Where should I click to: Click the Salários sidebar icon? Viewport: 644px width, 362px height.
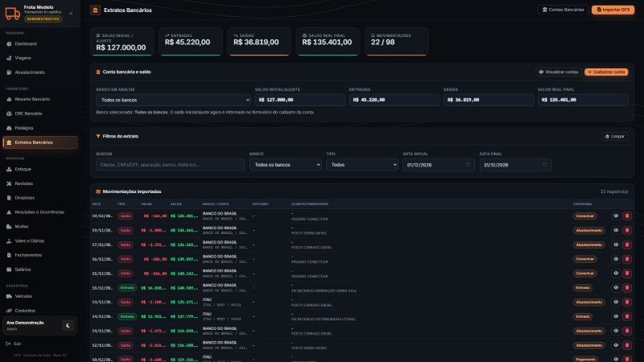coord(9,269)
